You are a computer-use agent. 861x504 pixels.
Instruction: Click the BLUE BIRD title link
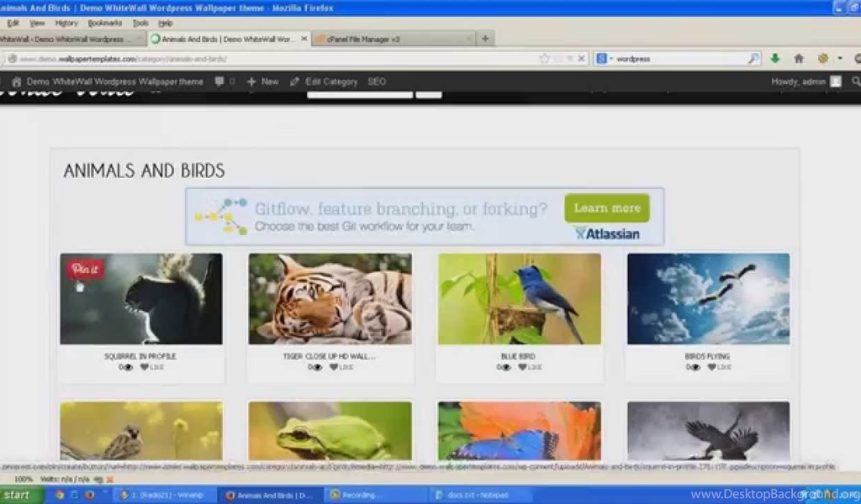pos(518,356)
